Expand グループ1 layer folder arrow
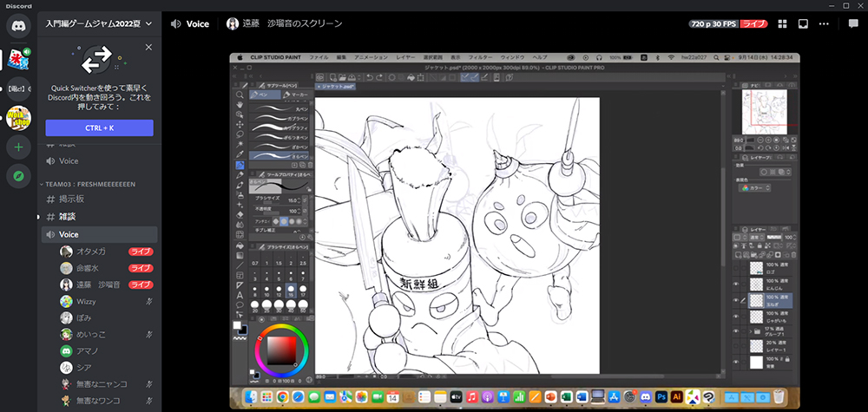This screenshot has height=412, width=868. [x=751, y=331]
